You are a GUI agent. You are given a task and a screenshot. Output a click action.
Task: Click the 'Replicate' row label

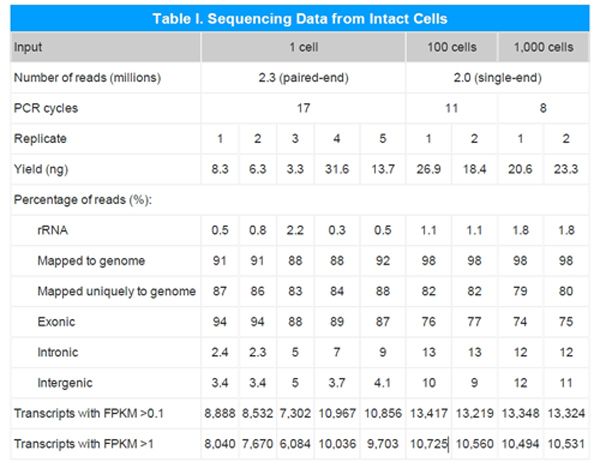click(41, 137)
